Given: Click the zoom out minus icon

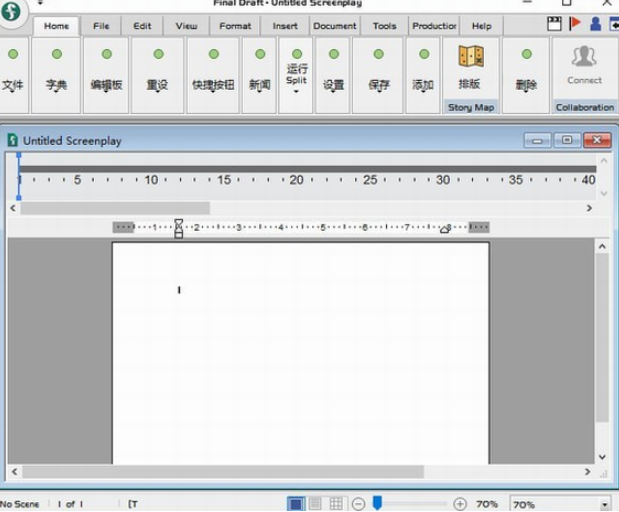Looking at the screenshot, I should pos(358,504).
